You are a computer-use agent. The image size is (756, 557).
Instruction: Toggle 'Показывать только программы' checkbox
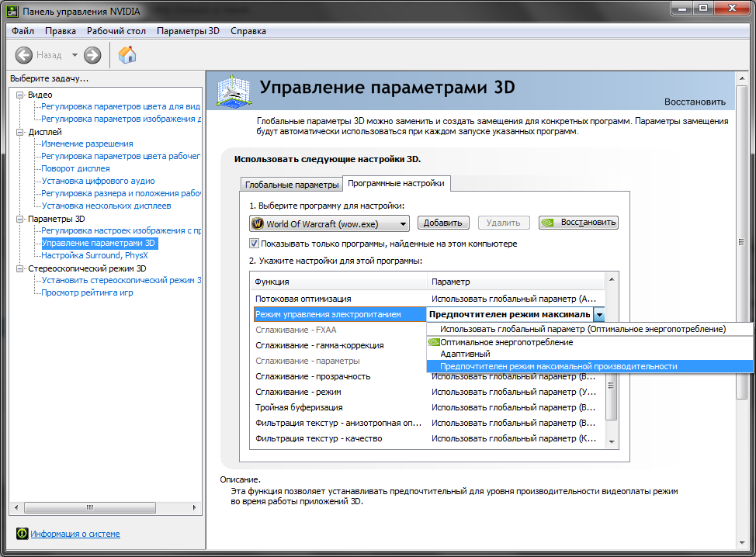click(255, 244)
